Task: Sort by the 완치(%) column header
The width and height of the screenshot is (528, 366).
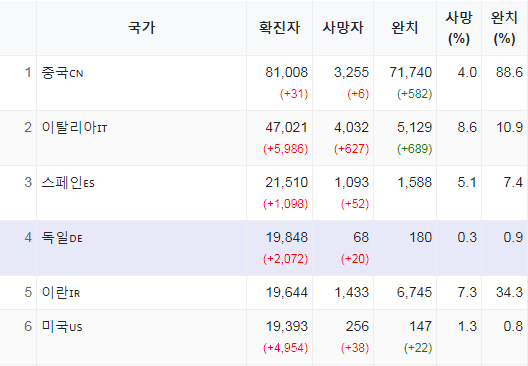Action: pos(504,28)
